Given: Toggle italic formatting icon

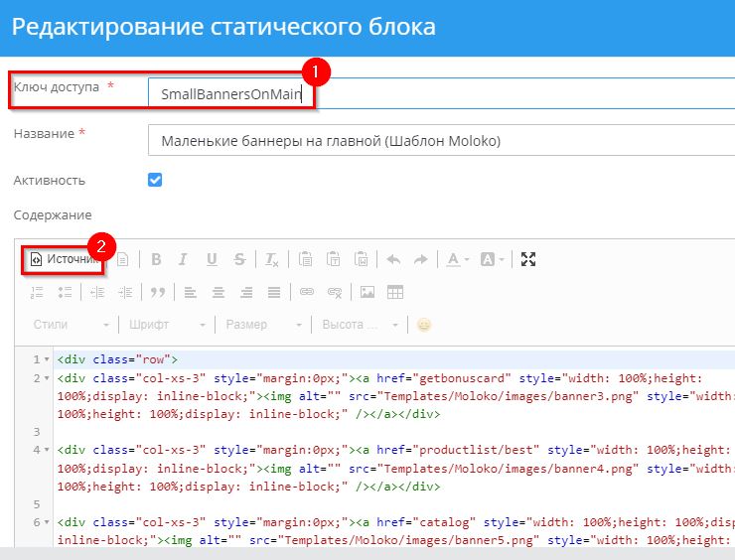Looking at the screenshot, I should pyautogui.click(x=183, y=259).
